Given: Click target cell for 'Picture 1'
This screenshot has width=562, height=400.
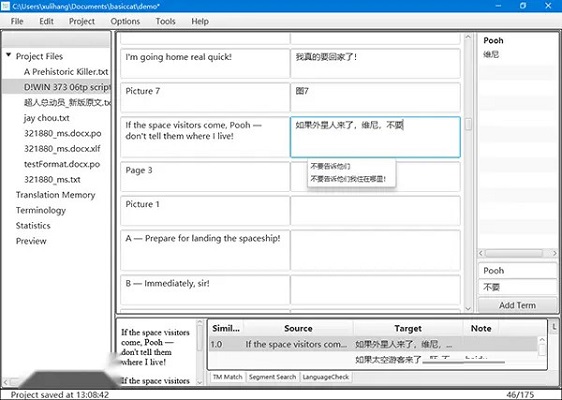Looking at the screenshot, I should point(375,211).
